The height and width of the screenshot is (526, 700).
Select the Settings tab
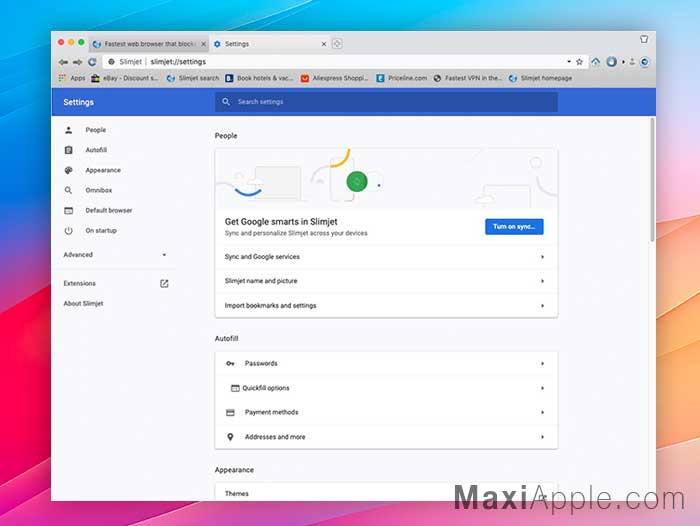[270, 44]
